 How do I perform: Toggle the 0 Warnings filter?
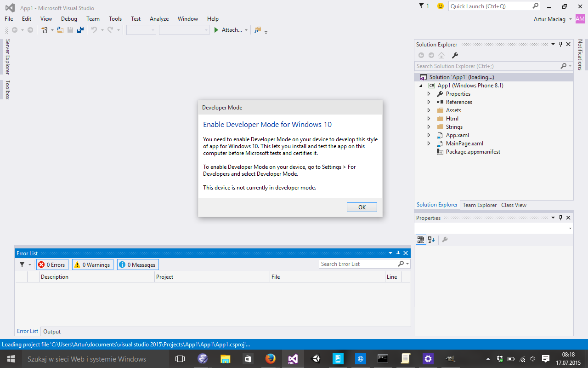coord(92,264)
